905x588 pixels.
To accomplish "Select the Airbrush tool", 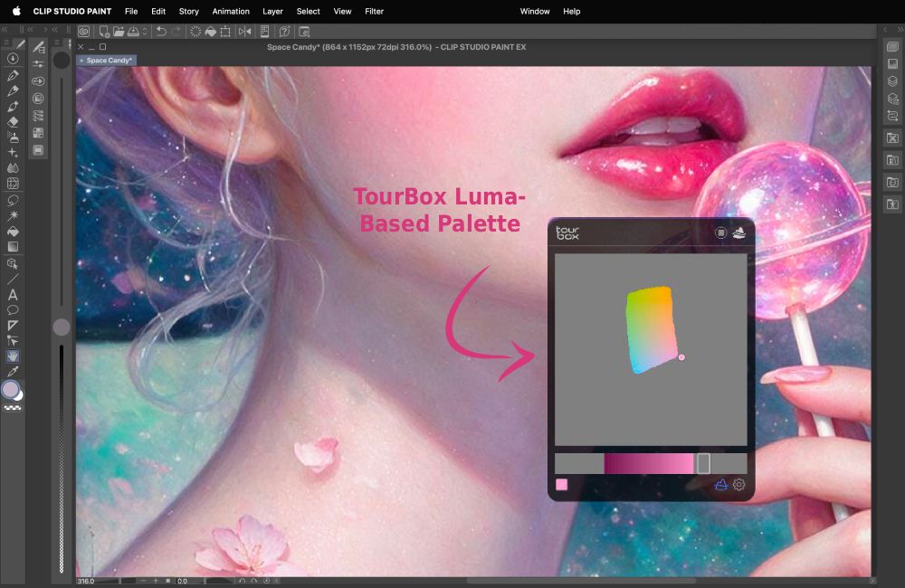I will (x=13, y=138).
